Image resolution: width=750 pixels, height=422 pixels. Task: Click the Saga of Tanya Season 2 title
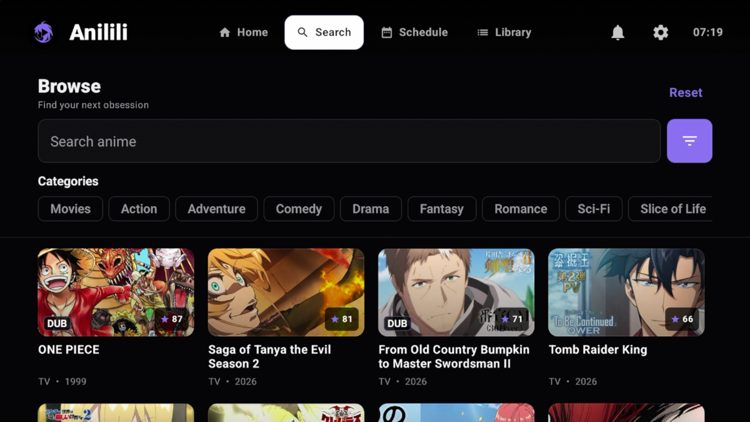pyautogui.click(x=270, y=356)
